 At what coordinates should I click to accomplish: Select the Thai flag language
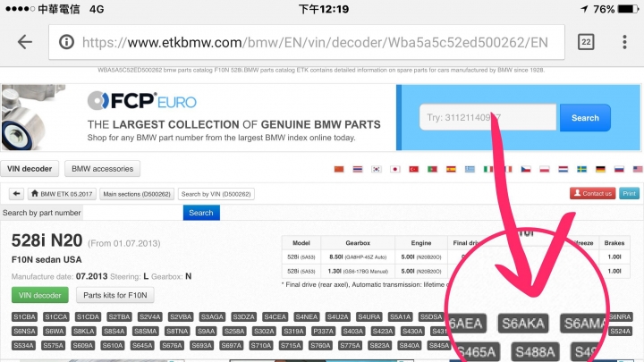point(358,169)
